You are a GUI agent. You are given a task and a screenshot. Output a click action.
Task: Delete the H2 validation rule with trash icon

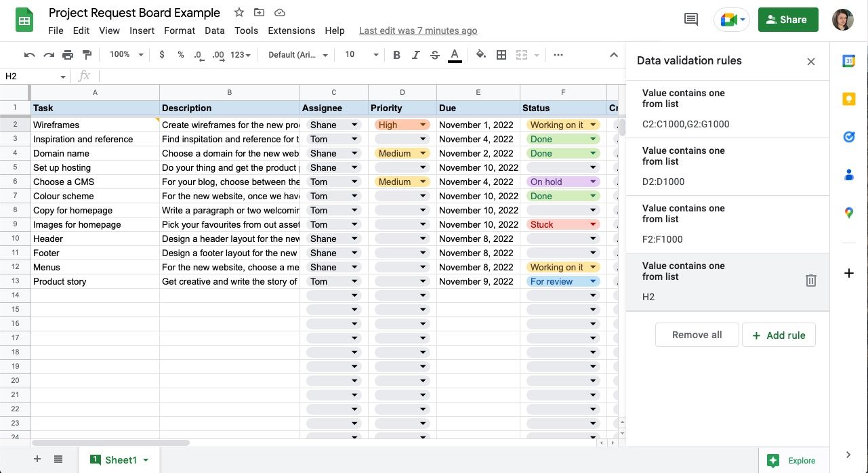(810, 281)
